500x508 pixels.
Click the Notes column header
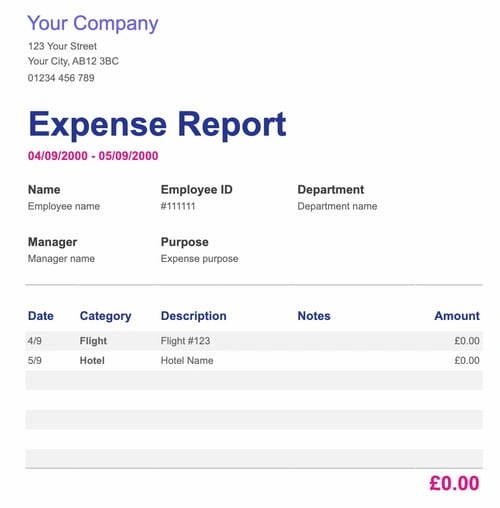pos(314,316)
